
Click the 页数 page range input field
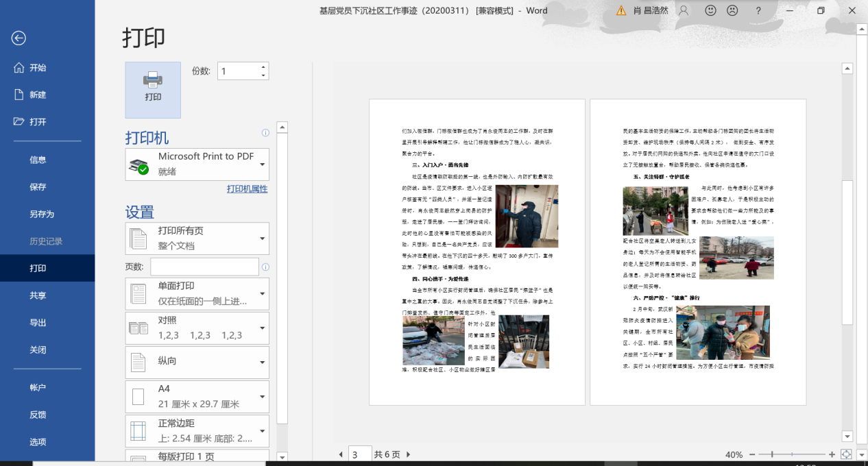204,267
